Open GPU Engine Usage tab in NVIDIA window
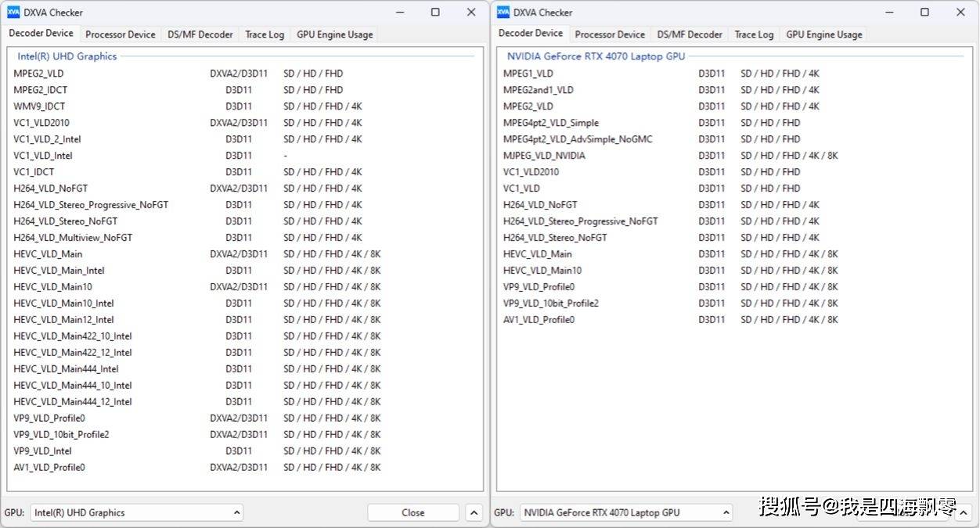 point(824,34)
